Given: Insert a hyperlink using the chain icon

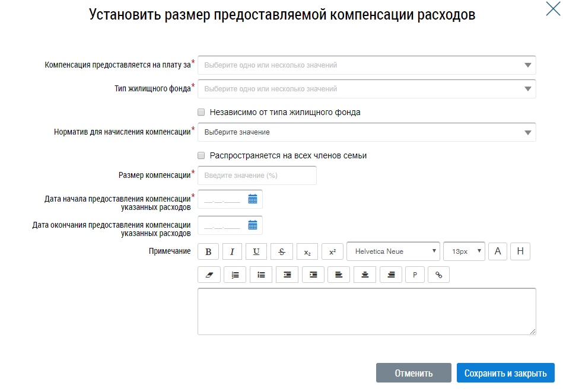Looking at the screenshot, I should click(x=439, y=275).
